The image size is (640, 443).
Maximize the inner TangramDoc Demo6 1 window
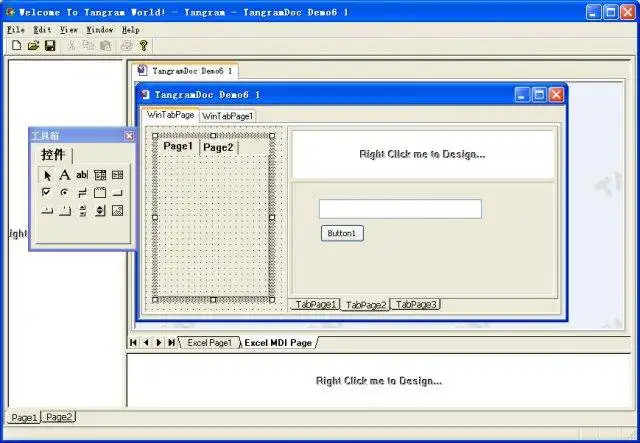coord(539,95)
